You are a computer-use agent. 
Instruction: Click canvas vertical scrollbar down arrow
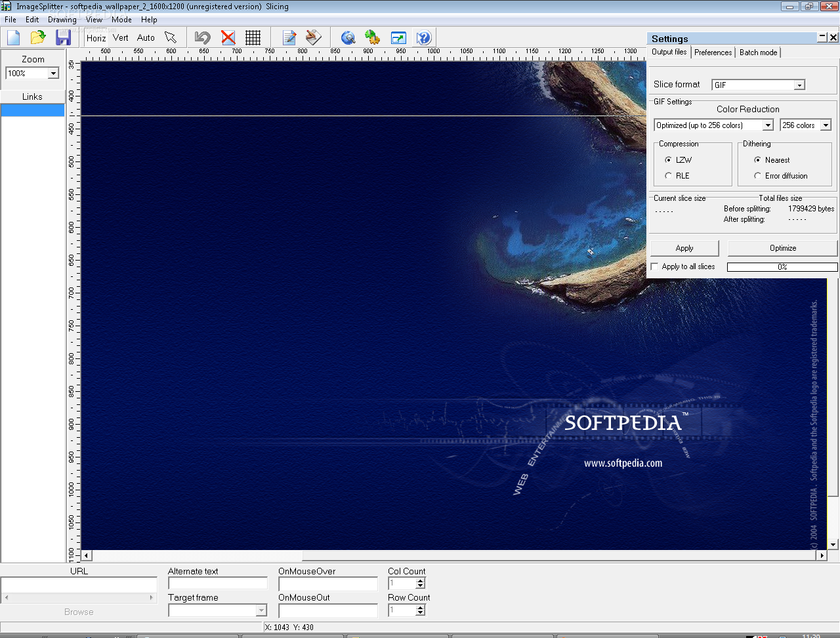coord(833,545)
